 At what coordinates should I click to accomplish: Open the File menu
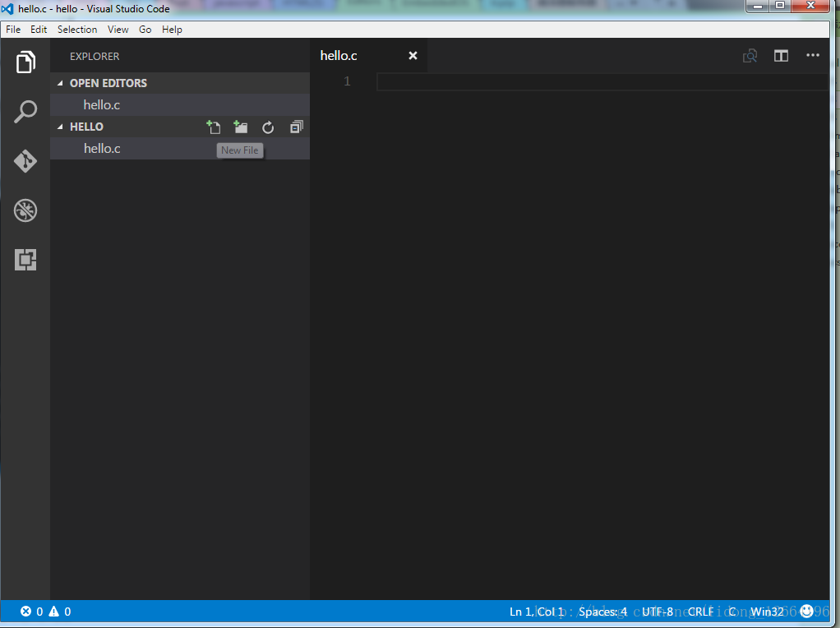tap(13, 30)
